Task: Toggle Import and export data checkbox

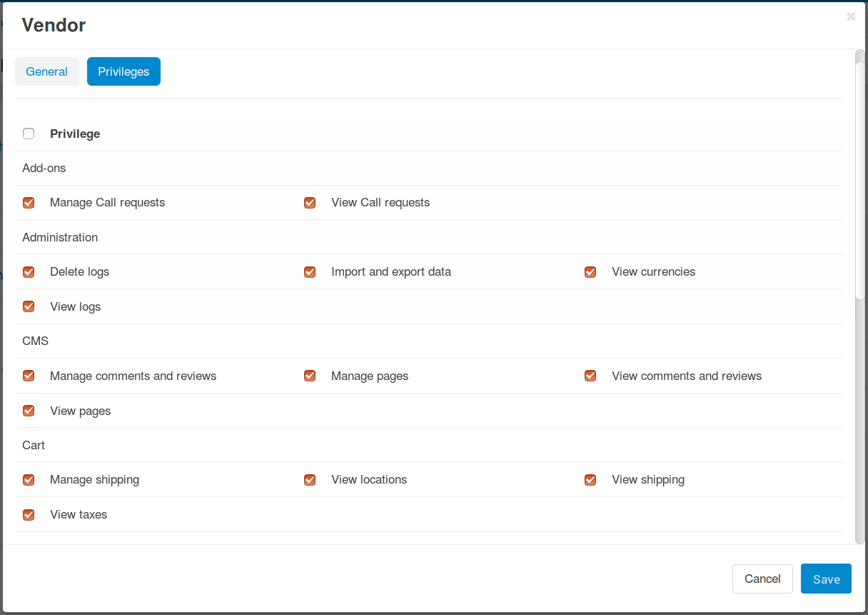Action: (310, 272)
